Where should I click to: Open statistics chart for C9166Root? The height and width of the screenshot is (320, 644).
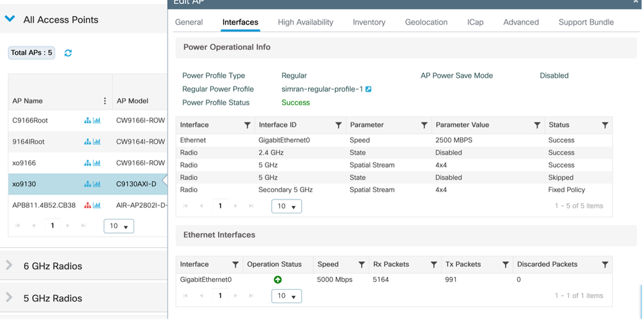click(x=97, y=121)
